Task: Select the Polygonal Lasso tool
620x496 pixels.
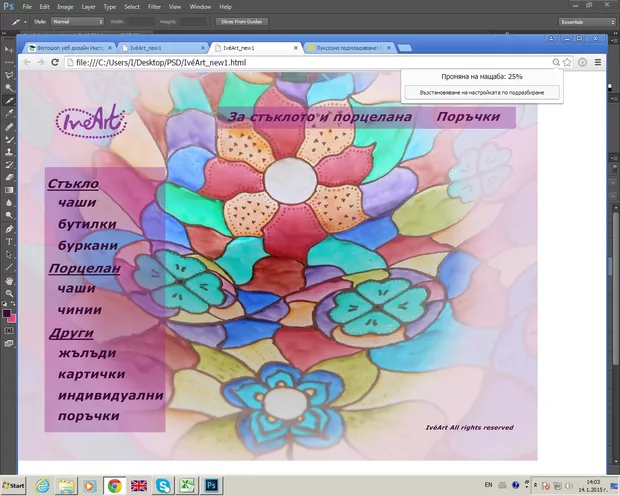Action: 9,75
